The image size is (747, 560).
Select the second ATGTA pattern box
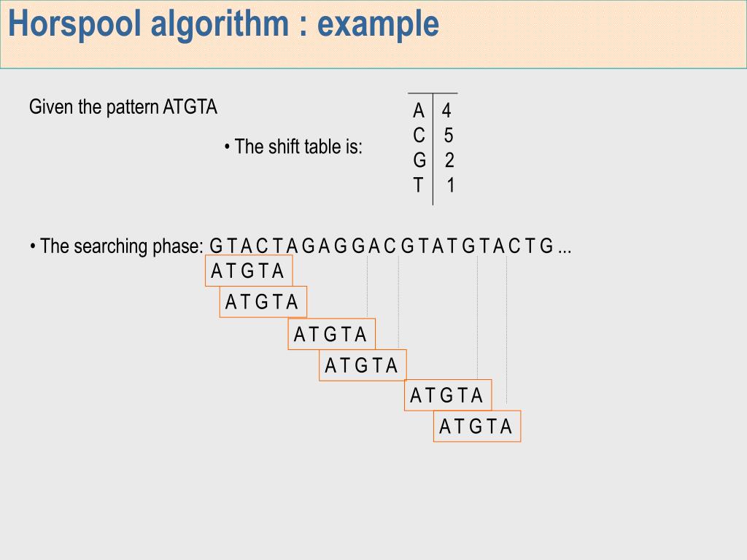tap(263, 302)
